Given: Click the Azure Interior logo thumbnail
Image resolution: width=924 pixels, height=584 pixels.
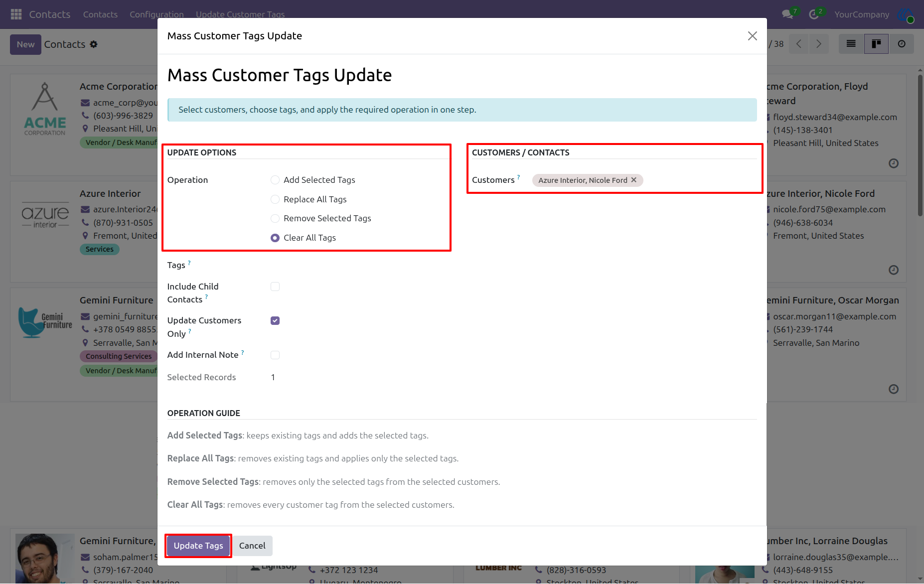Looking at the screenshot, I should (x=45, y=216).
